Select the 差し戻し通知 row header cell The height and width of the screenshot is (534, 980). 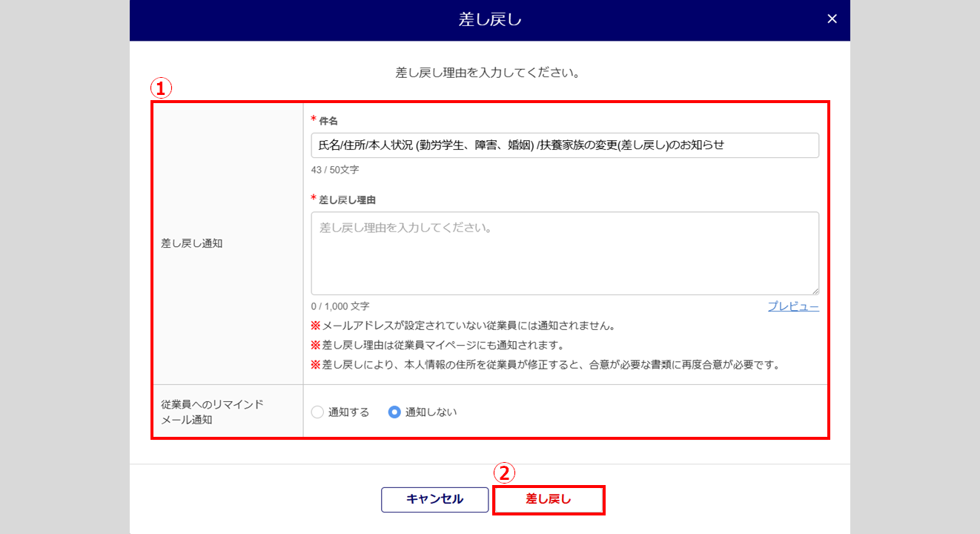coord(228,243)
